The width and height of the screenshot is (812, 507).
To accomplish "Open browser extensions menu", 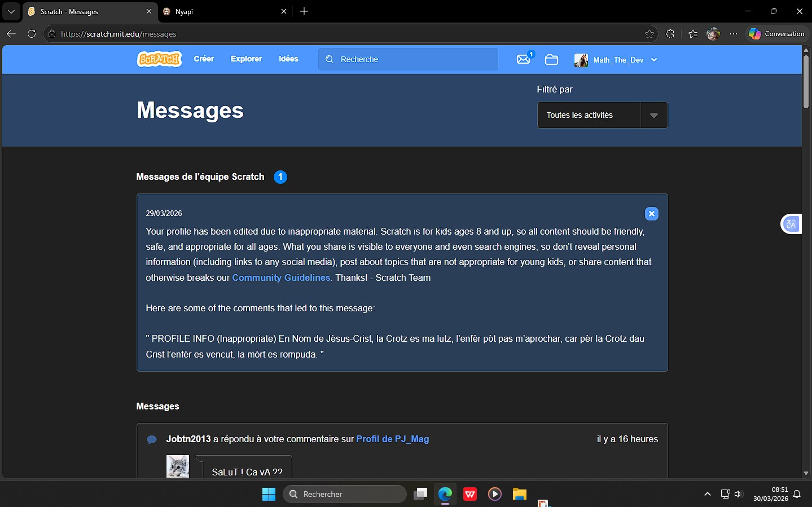I will (670, 34).
